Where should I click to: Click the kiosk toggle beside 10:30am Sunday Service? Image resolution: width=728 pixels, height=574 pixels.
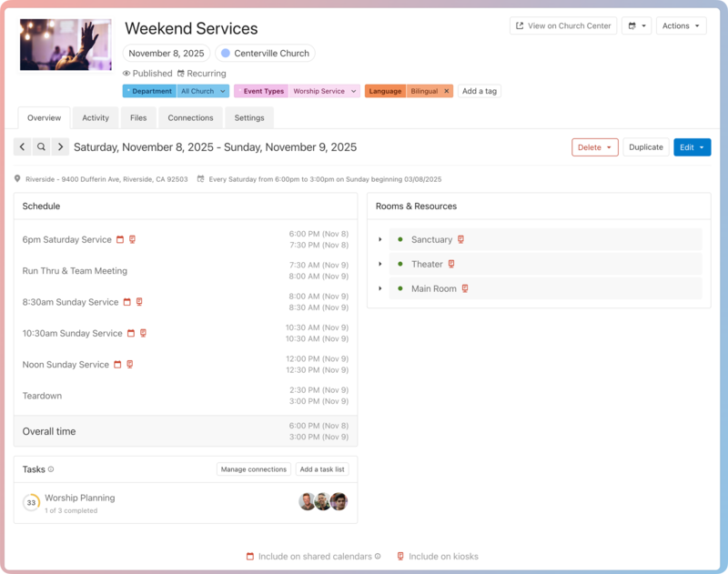pyautogui.click(x=143, y=333)
